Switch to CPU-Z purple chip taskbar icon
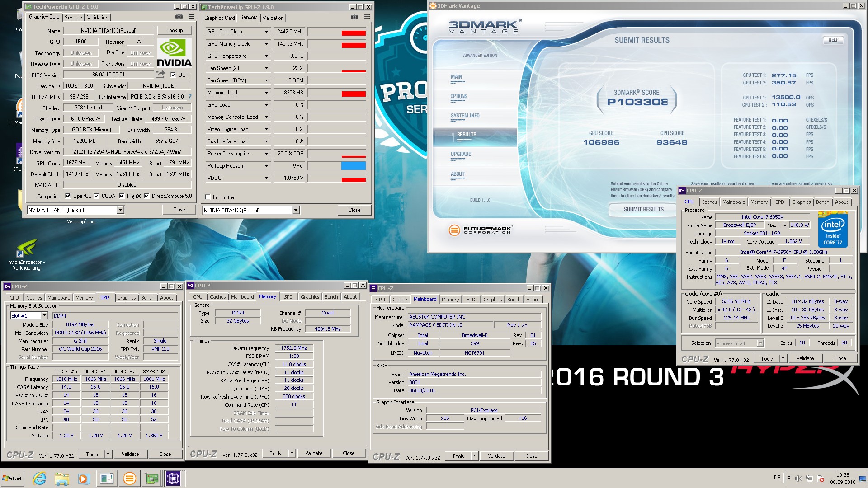 coord(173,479)
